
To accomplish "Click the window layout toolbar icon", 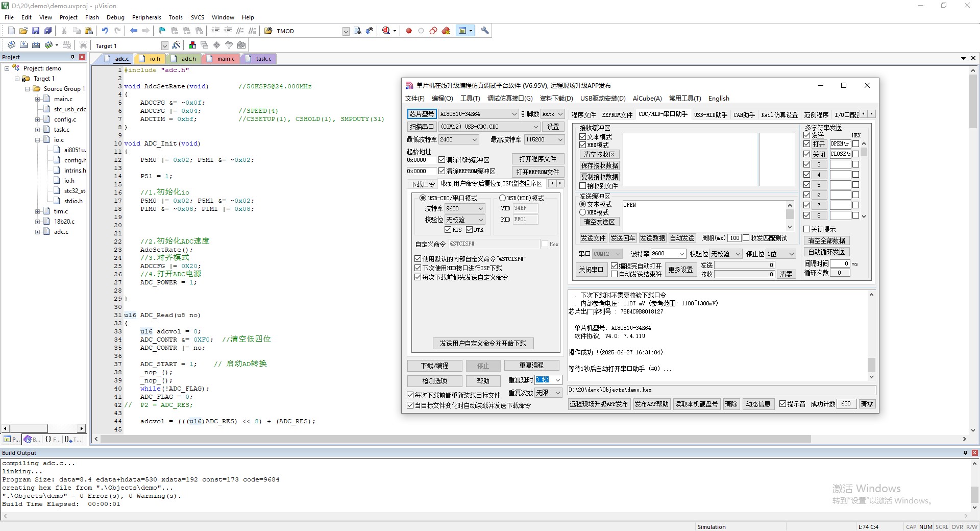I will [462, 31].
